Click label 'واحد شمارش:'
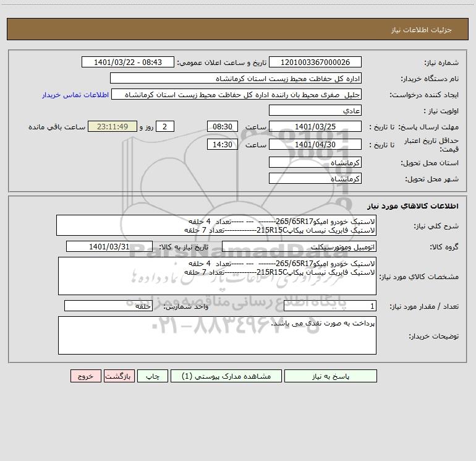The image size is (476, 461). [186, 307]
